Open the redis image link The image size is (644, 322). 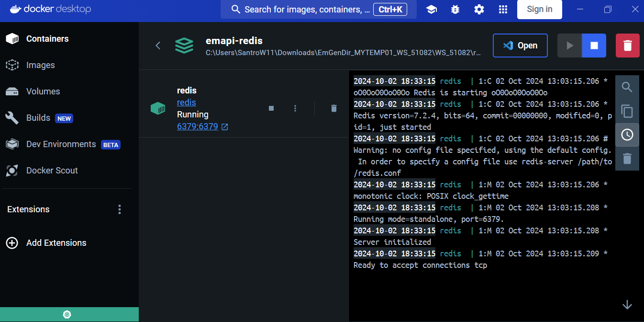pyautogui.click(x=187, y=103)
